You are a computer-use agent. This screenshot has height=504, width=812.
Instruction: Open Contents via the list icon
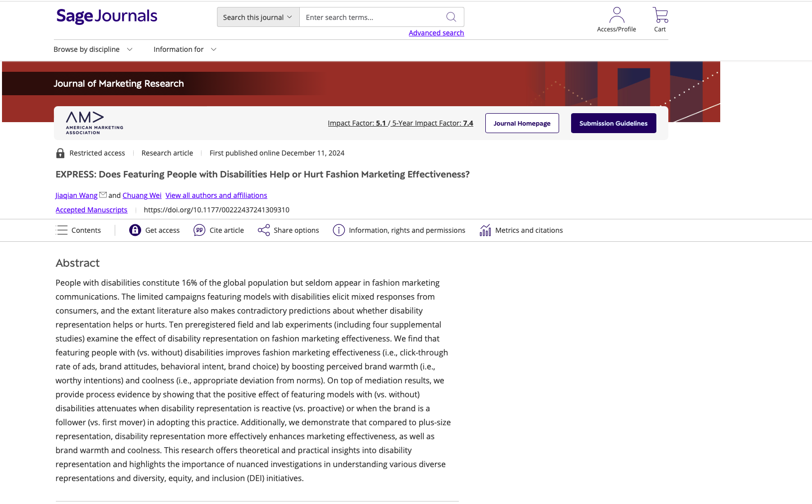coord(61,230)
